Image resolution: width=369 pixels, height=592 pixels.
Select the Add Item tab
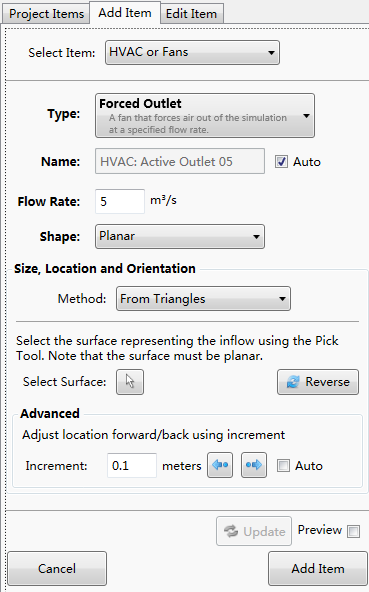(125, 13)
